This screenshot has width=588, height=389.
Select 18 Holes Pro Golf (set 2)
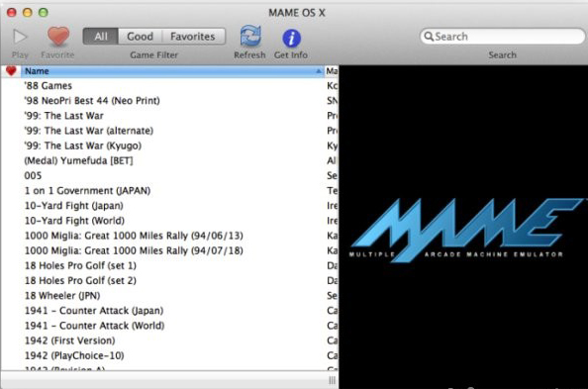click(169, 280)
